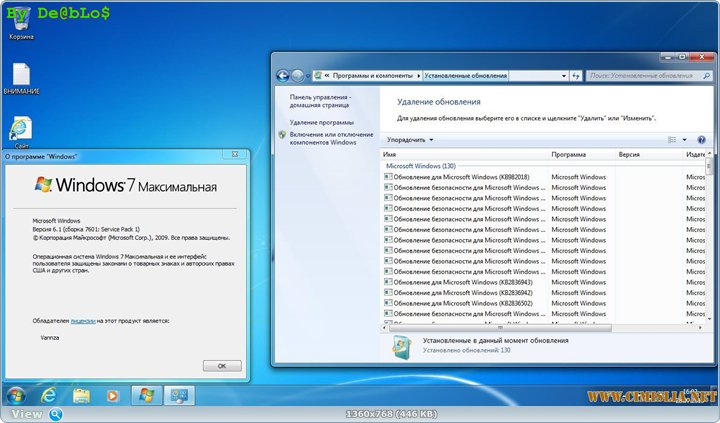This screenshot has height=423, width=720.
Task: Expand the view options dropdown arrow
Action: click(x=685, y=140)
